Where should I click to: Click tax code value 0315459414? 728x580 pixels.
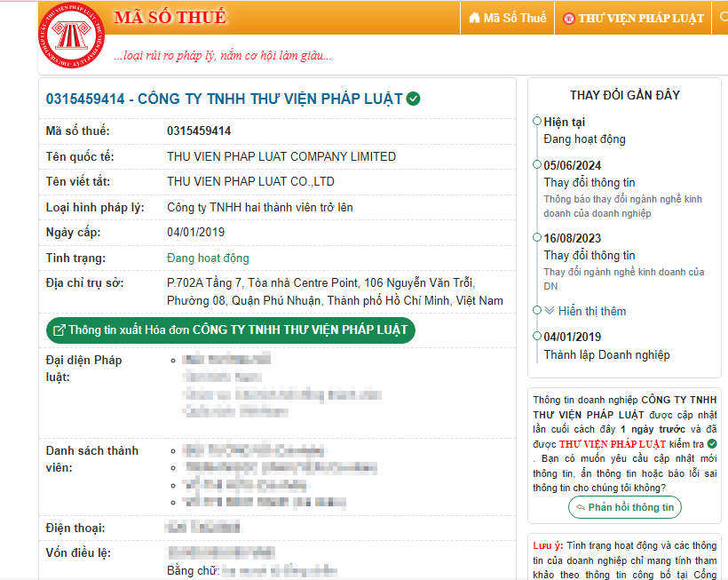coord(199,131)
